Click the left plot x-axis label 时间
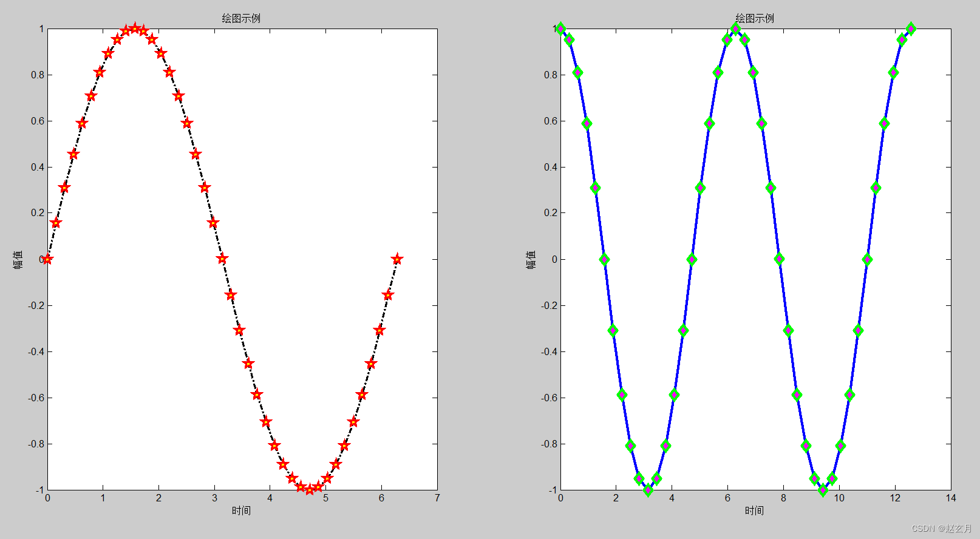The width and height of the screenshot is (980, 539). [241, 510]
